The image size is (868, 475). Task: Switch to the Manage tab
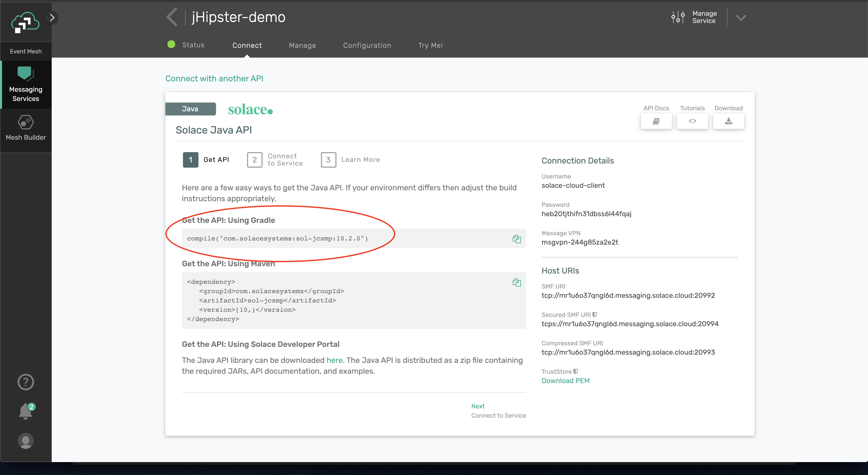[x=302, y=45]
